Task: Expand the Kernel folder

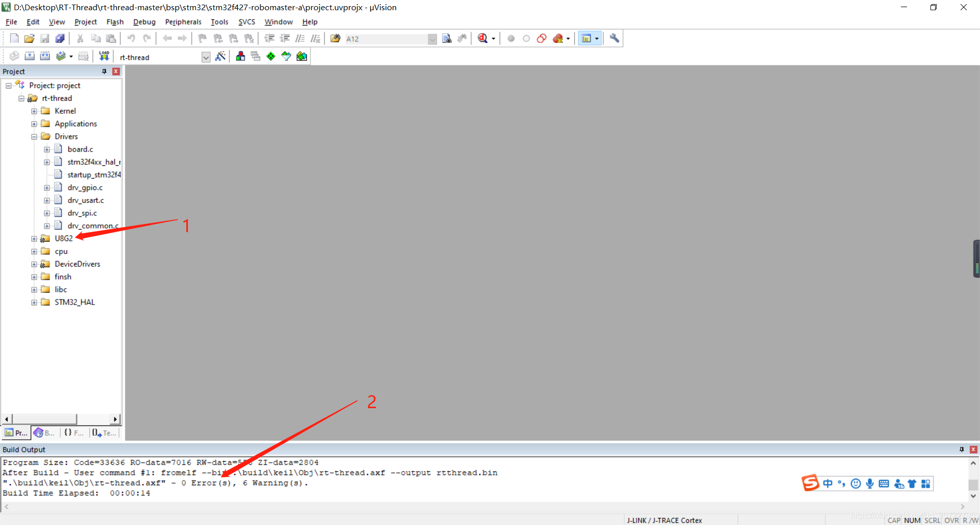Action: (x=34, y=111)
